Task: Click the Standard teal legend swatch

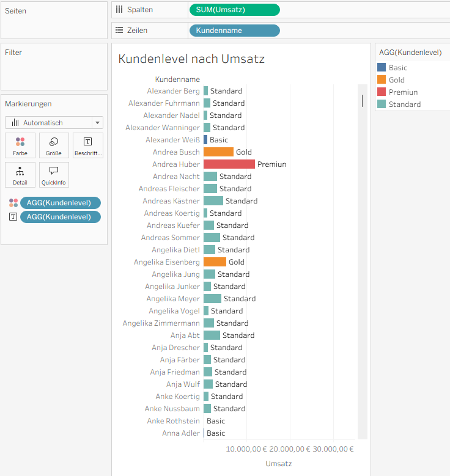Action: (x=382, y=104)
